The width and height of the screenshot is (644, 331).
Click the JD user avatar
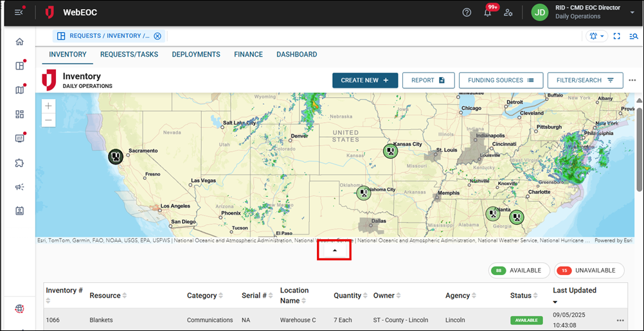pos(540,12)
